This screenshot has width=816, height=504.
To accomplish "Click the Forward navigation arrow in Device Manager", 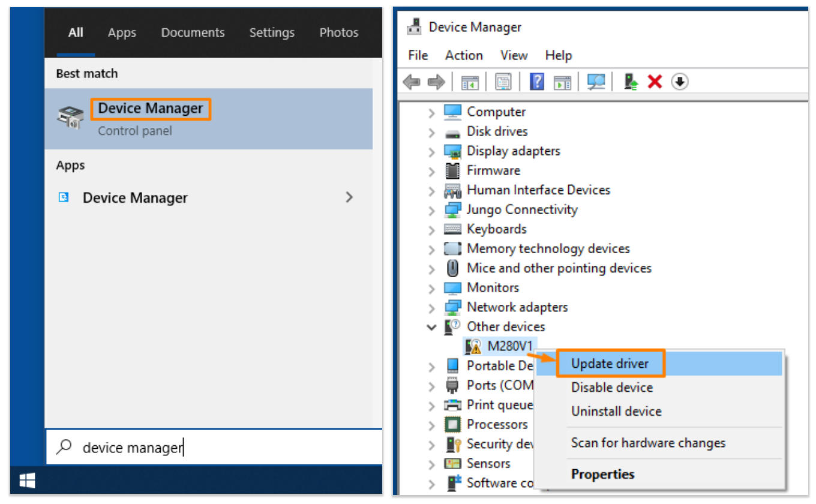I will [x=436, y=82].
